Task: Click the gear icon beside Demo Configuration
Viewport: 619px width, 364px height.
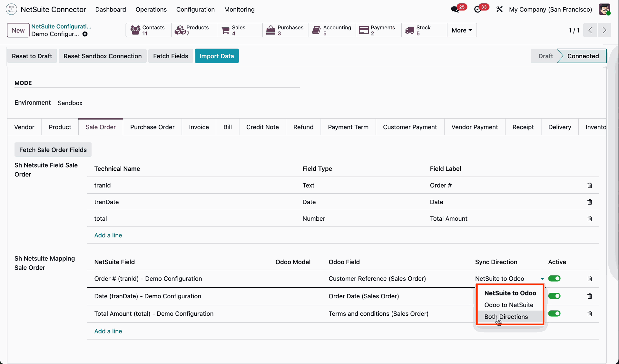Action: [x=85, y=34]
